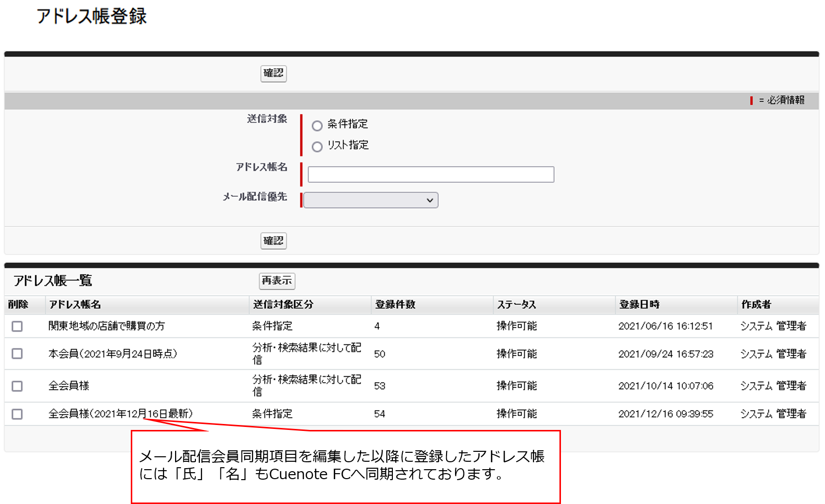Click the 登録件数 column header
The height and width of the screenshot is (504, 825).
(395, 305)
